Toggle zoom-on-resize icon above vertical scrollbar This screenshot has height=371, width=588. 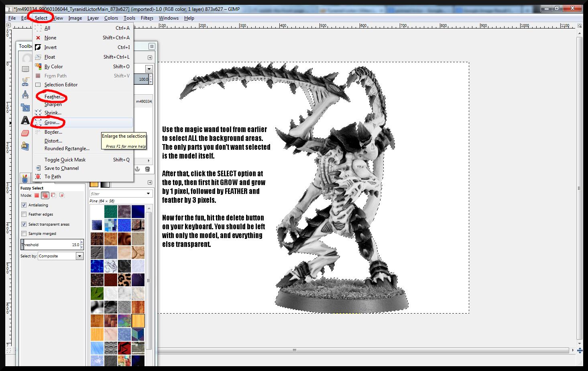(580, 25)
